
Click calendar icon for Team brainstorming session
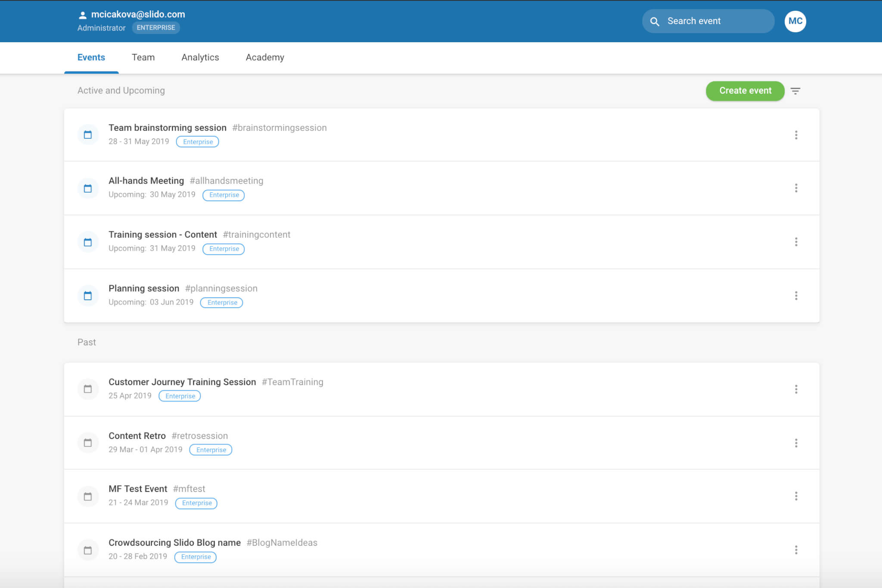(x=88, y=135)
